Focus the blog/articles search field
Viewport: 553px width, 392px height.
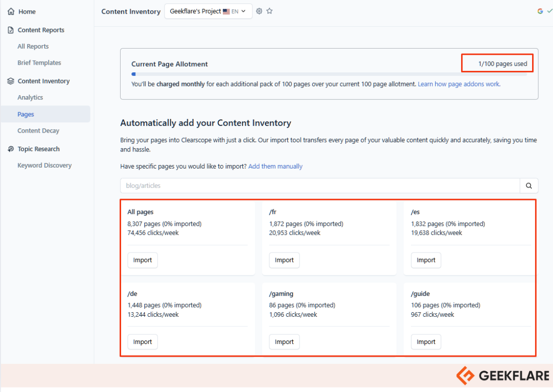tap(320, 186)
